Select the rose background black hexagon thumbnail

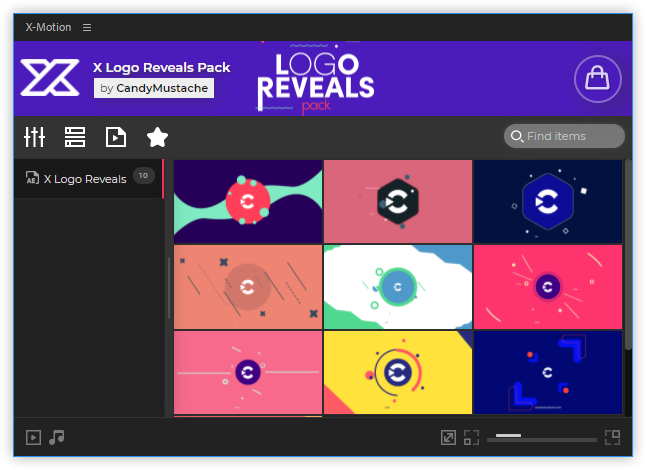coord(398,201)
